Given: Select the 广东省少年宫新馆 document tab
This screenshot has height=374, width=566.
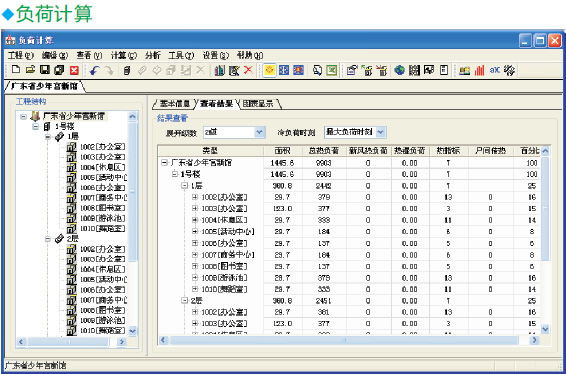Looking at the screenshot, I should 44,86.
